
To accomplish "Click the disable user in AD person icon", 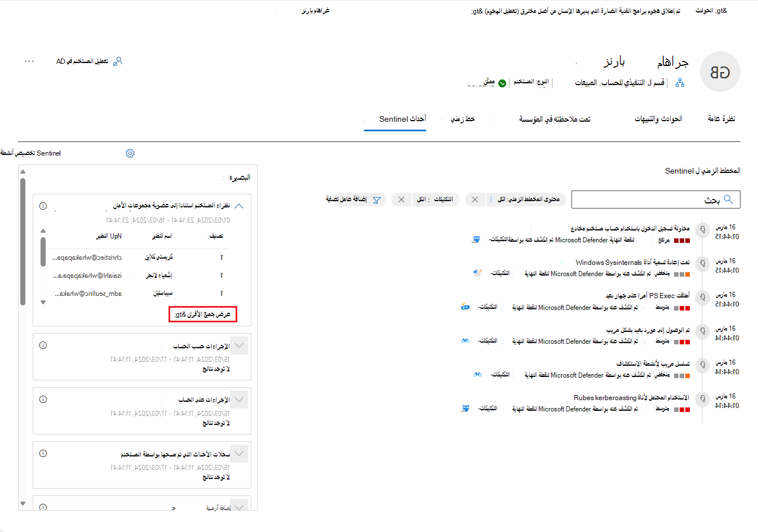I will 118,61.
